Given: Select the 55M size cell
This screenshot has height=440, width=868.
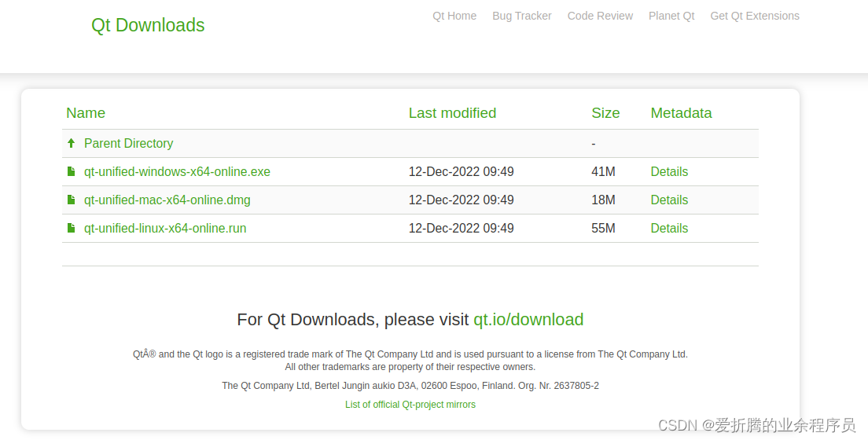Looking at the screenshot, I should 603,228.
